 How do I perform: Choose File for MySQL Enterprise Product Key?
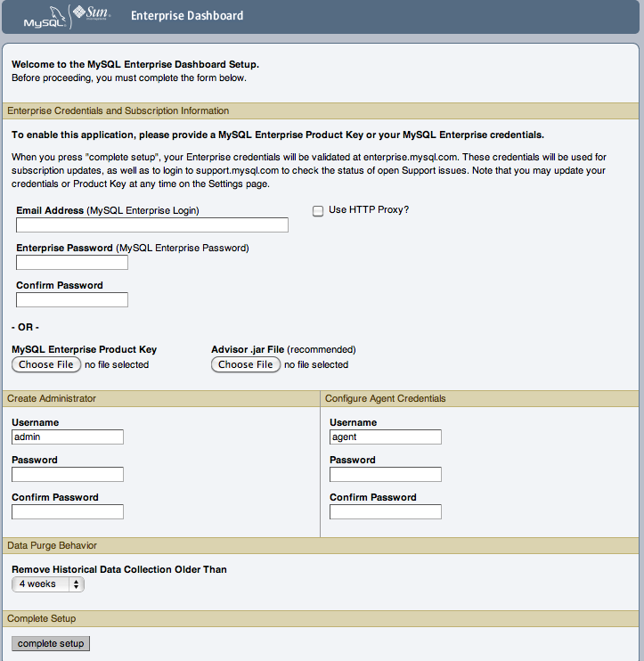point(46,364)
